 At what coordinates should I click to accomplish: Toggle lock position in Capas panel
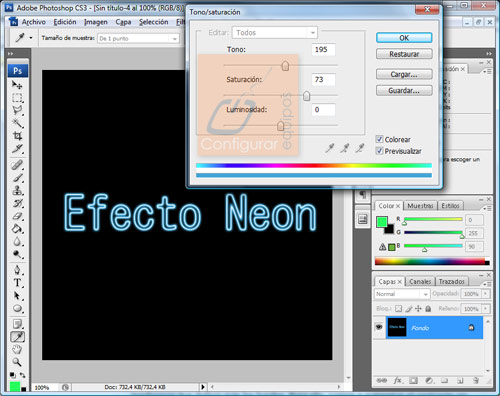418,309
